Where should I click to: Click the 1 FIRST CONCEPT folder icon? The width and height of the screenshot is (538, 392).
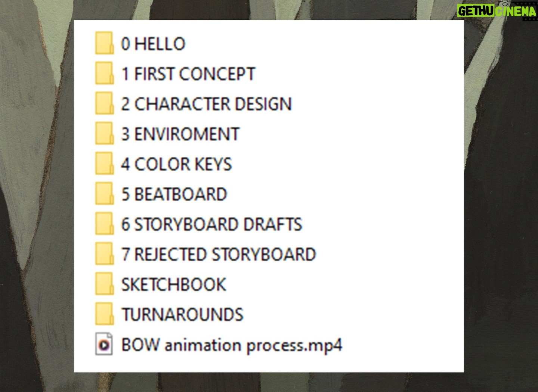point(104,74)
